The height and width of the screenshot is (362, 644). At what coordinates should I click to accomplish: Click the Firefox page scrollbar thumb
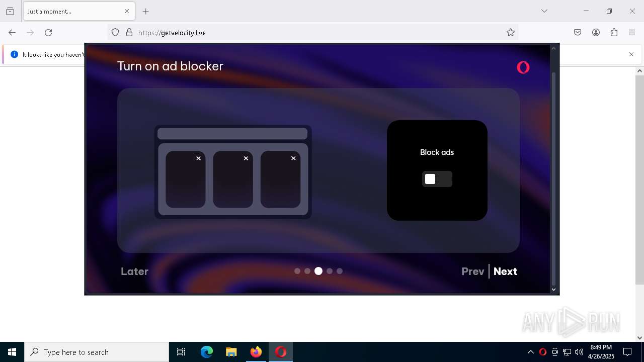639,180
